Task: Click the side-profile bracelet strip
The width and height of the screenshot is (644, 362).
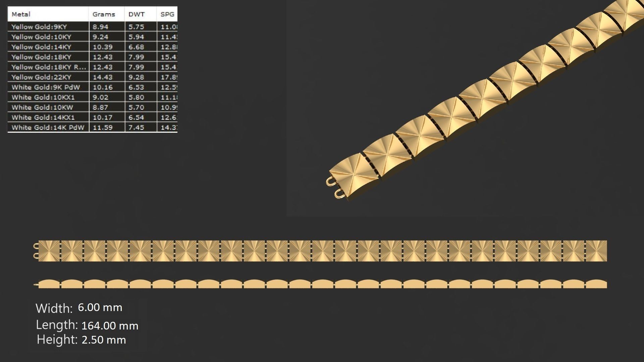Action: [320, 284]
